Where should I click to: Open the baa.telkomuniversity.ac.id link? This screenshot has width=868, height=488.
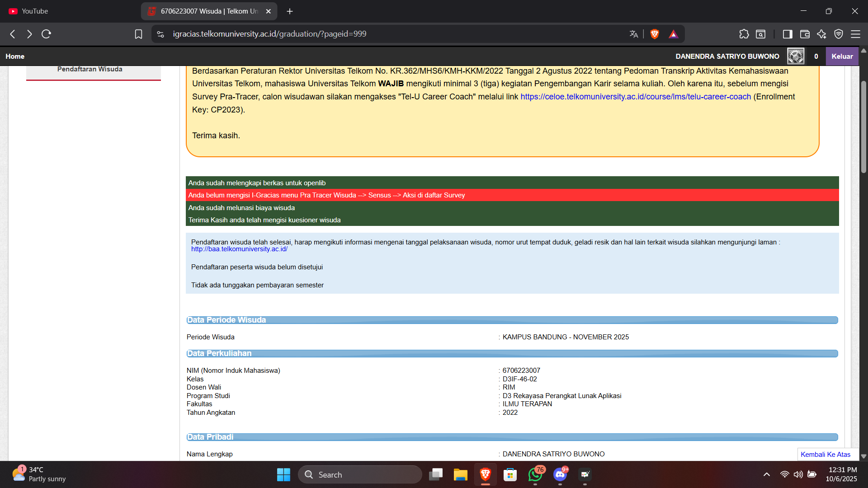coord(239,249)
